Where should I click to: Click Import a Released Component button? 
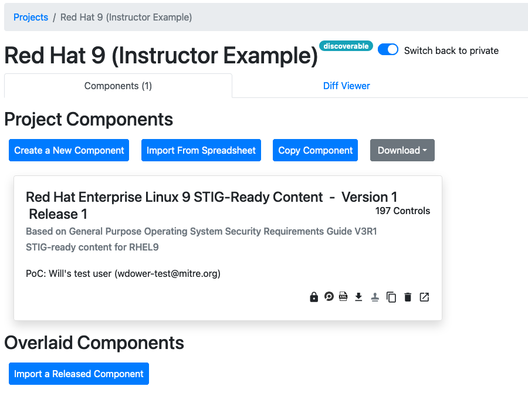tap(79, 374)
